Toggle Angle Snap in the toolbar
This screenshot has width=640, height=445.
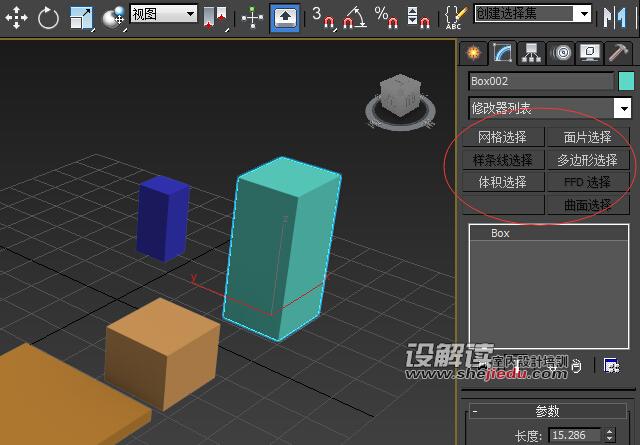(353, 16)
